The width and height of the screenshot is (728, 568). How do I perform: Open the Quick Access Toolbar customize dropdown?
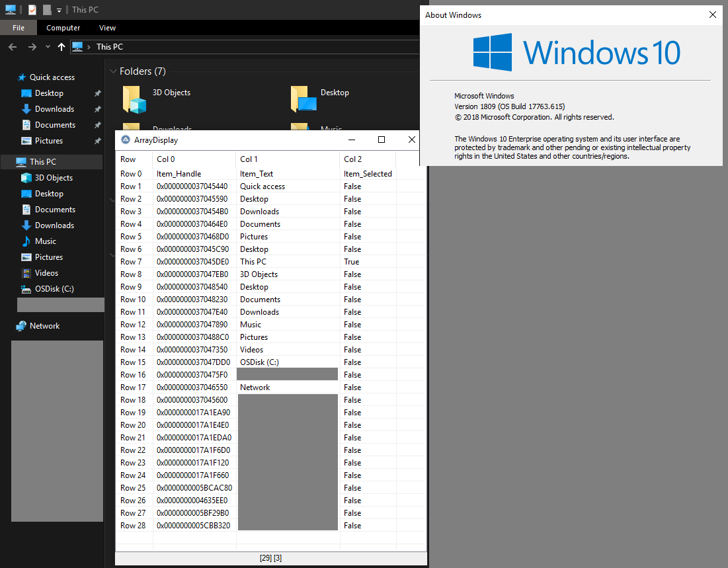tap(59, 10)
